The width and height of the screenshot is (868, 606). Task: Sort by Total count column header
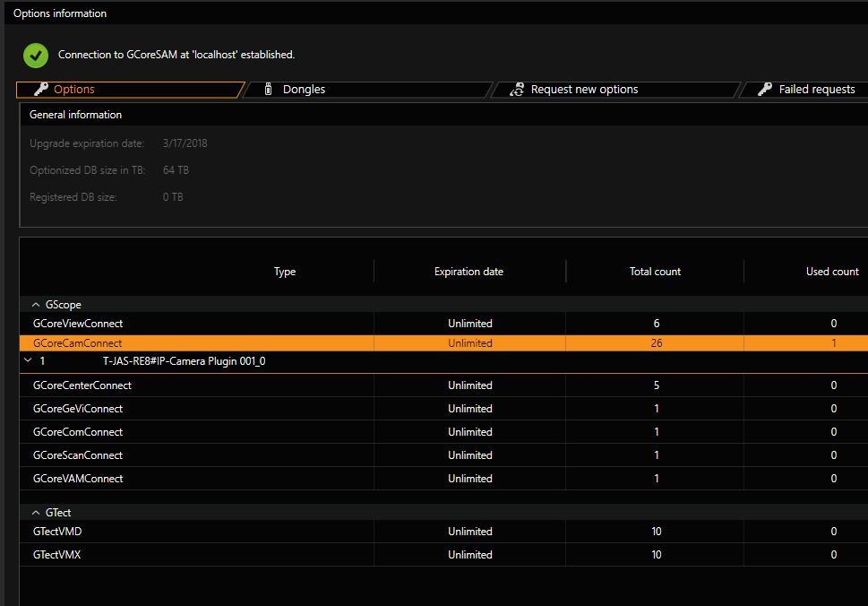coord(655,272)
